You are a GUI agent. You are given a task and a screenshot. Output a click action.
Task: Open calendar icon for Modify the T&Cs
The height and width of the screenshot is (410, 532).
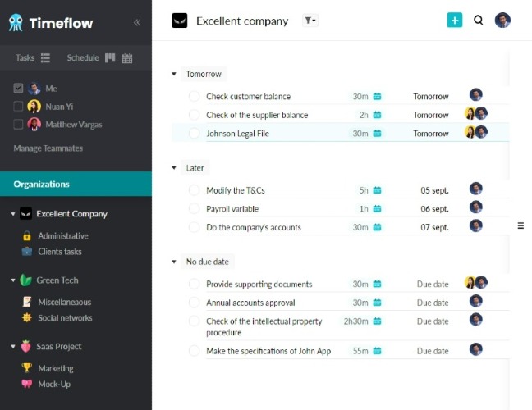click(377, 190)
